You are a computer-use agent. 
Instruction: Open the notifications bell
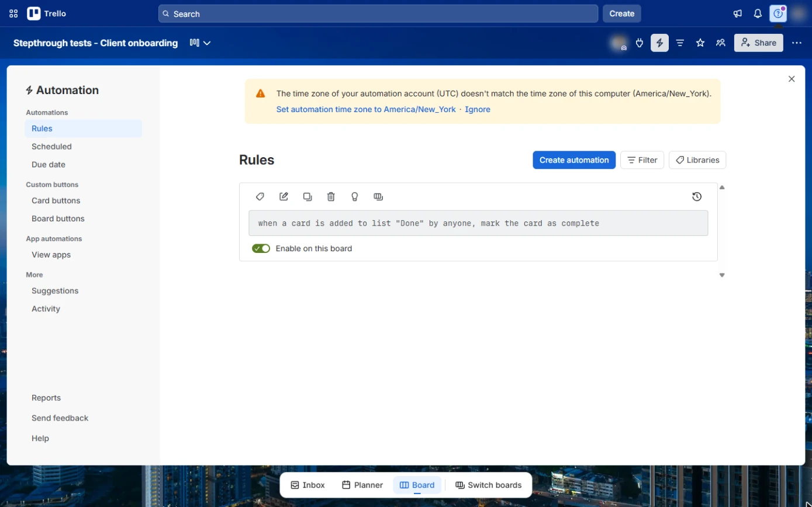click(x=758, y=13)
